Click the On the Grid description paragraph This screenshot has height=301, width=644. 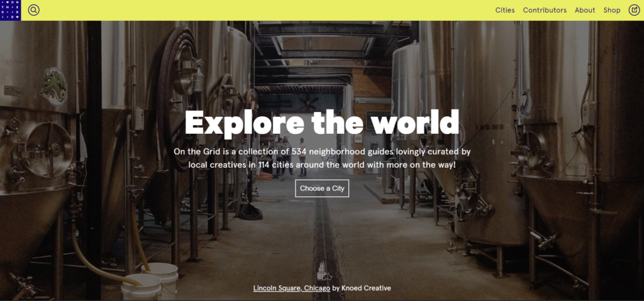point(322,158)
